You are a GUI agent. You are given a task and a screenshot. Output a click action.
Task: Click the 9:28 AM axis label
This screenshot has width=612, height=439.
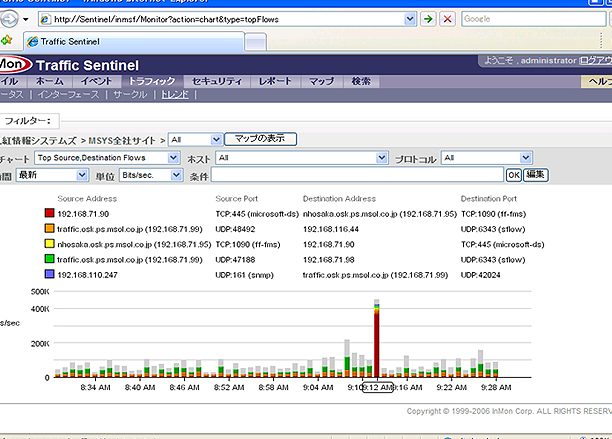pyautogui.click(x=496, y=387)
